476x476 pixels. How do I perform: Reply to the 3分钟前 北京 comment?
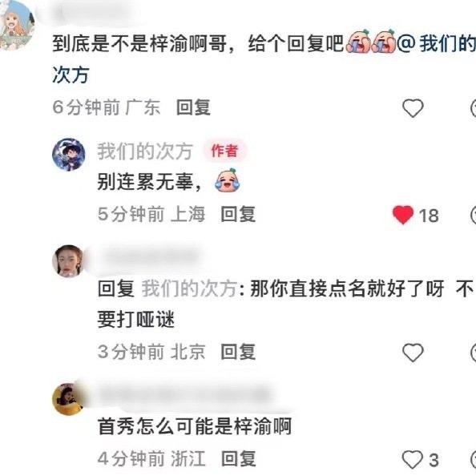tap(238, 352)
